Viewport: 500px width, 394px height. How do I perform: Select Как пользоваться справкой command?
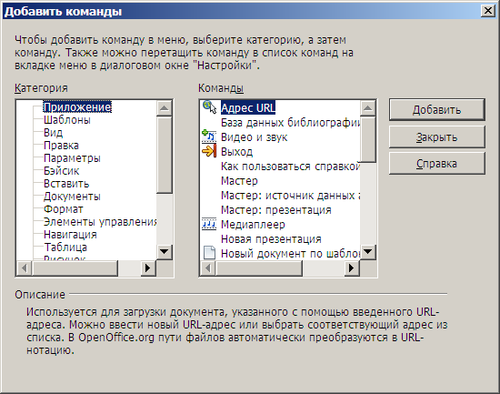click(290, 166)
